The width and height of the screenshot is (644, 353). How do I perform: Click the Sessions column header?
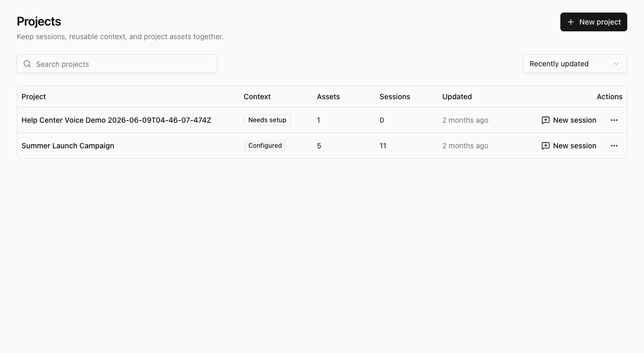[395, 97]
